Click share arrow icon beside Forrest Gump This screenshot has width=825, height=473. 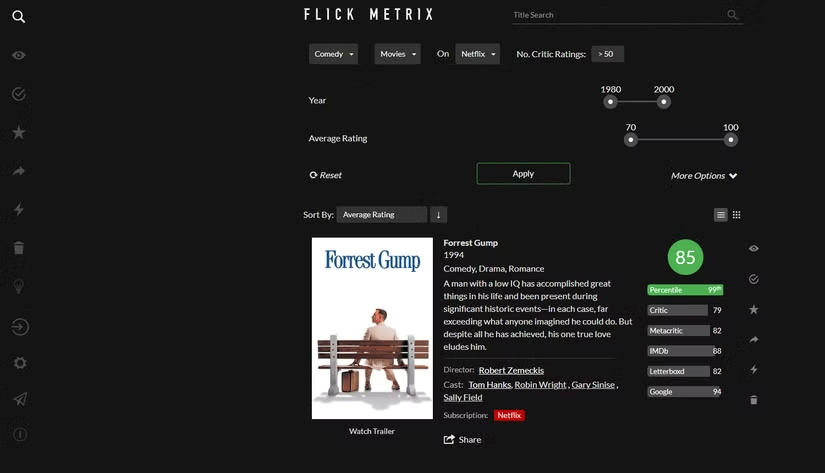[x=754, y=339]
